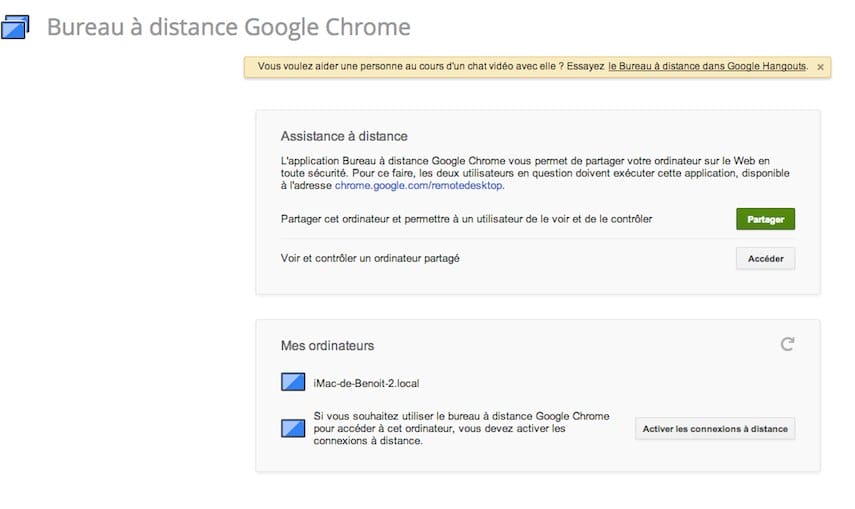855x509 pixels.
Task: Click the computer icon next to the remote connections message
Action: (293, 428)
